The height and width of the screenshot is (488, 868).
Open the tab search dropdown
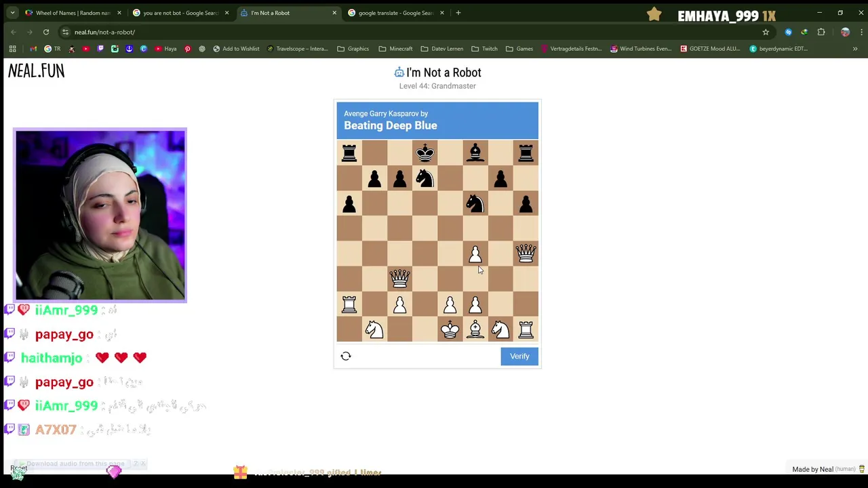point(12,13)
